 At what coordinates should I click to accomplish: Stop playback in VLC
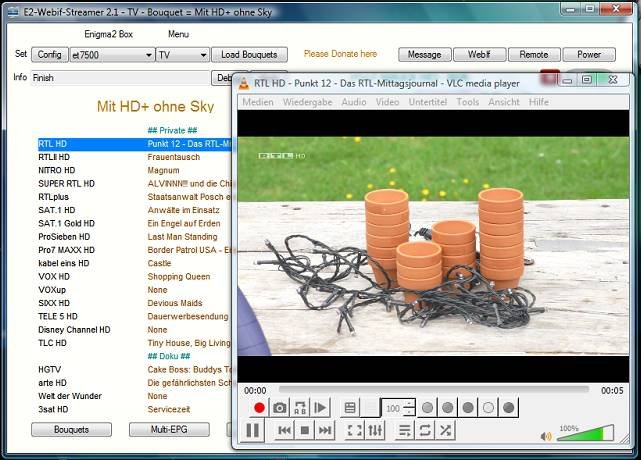[305, 430]
